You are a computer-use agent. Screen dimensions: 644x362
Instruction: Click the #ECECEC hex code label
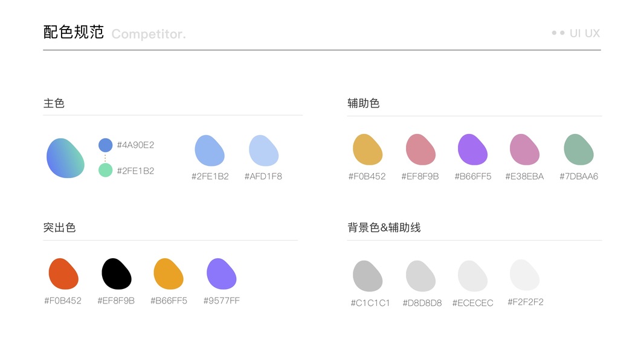[472, 303]
